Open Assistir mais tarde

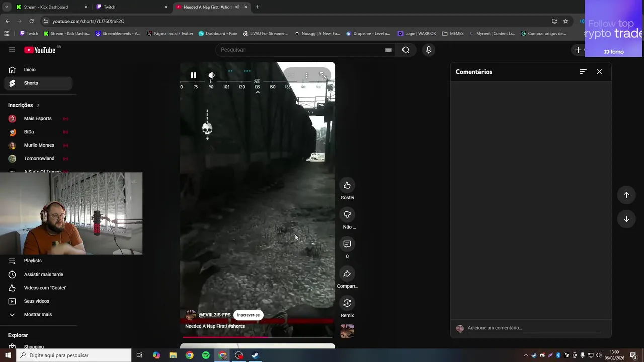click(x=38, y=274)
